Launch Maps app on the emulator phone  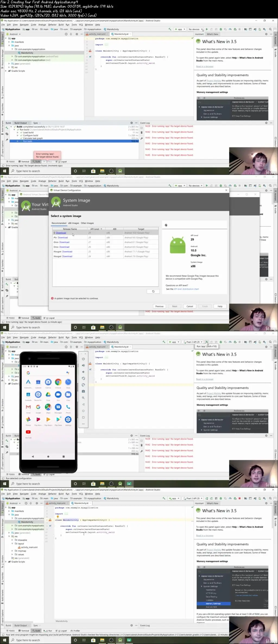(x=48, y=407)
